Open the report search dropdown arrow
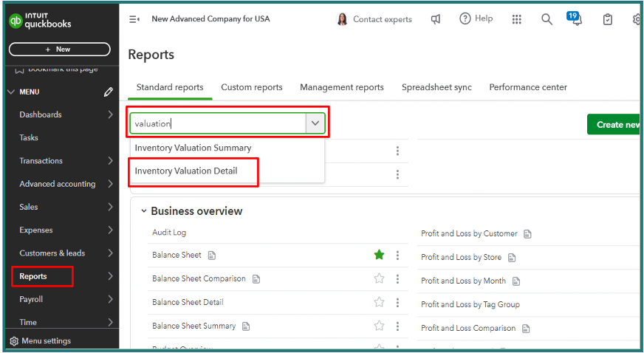This screenshot has height=353, width=644. [x=315, y=123]
